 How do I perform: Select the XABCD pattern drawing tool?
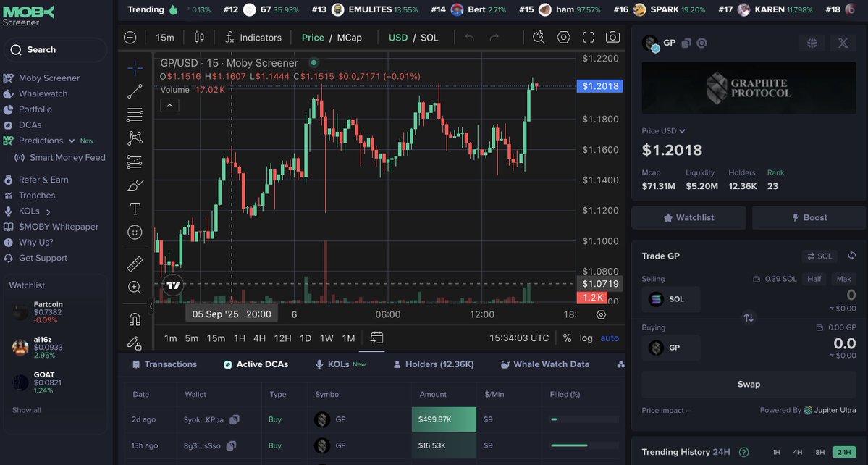pyautogui.click(x=135, y=138)
